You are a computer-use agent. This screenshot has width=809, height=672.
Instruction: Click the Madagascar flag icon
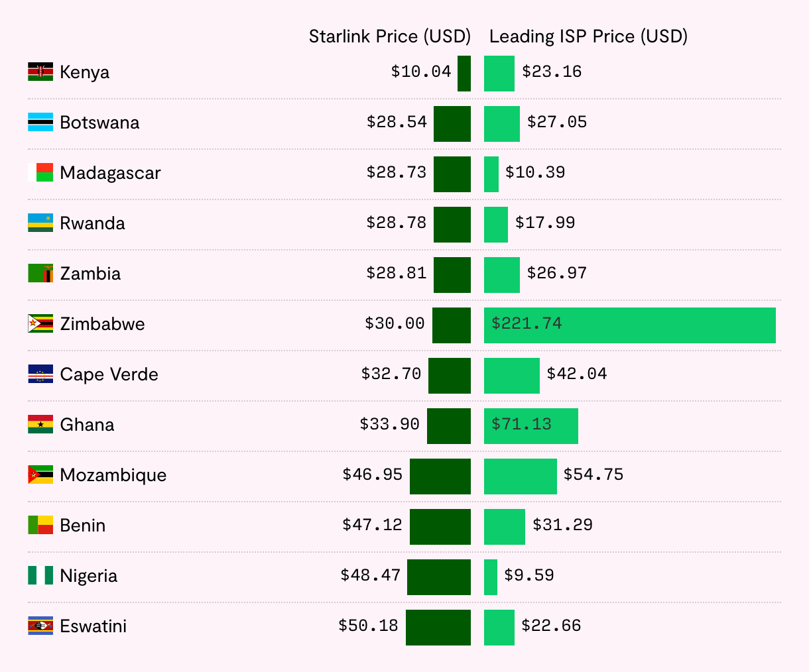(x=40, y=172)
